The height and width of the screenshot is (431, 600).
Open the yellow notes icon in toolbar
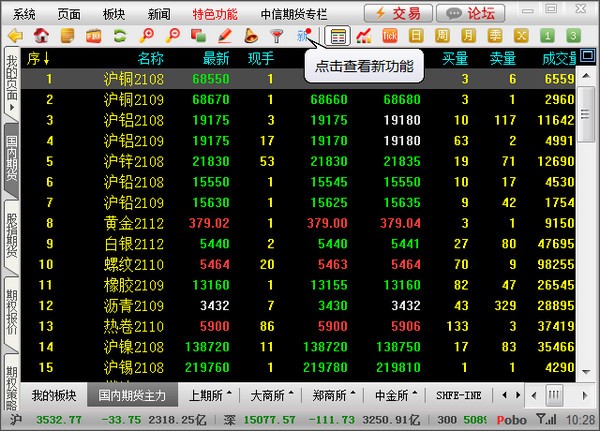coord(67,36)
